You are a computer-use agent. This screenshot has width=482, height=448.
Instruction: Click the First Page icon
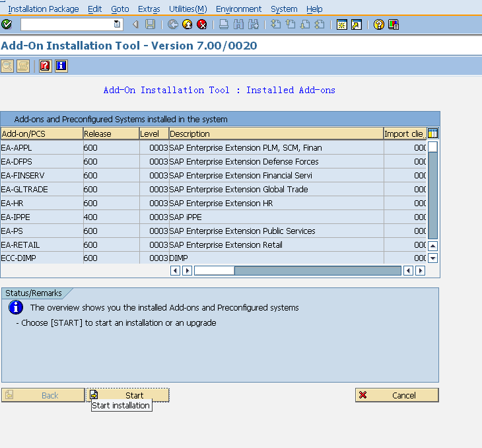click(275, 24)
